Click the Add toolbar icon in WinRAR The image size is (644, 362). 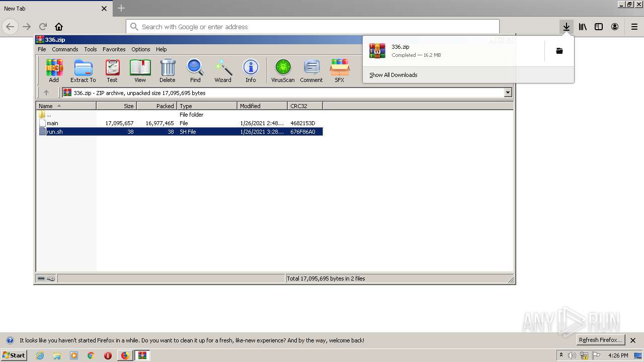pos(54,70)
